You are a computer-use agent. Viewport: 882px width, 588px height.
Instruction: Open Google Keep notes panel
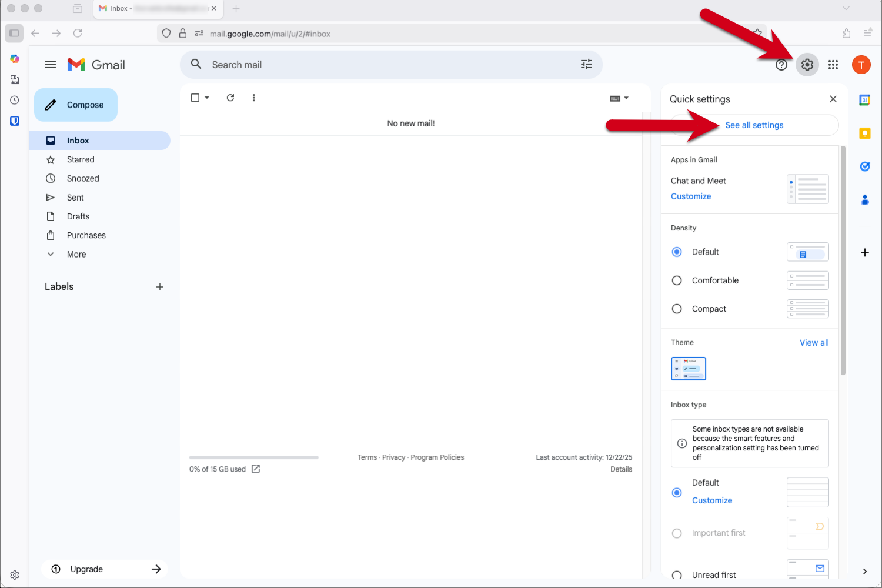tap(865, 133)
